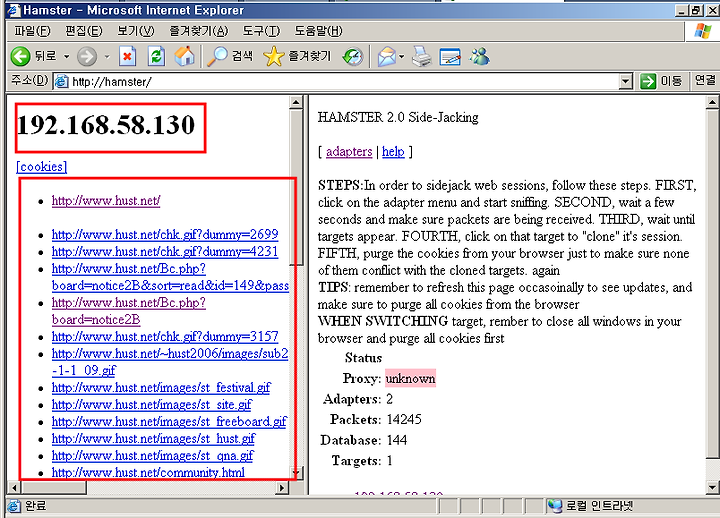The height and width of the screenshot is (518, 720).
Task: Stop page loading with red X icon
Action: click(x=127, y=56)
